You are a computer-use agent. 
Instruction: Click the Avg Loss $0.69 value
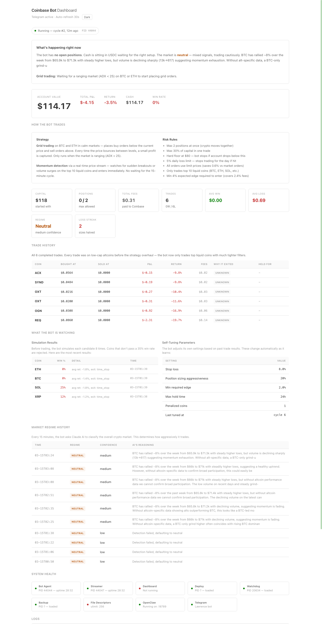pyautogui.click(x=259, y=200)
